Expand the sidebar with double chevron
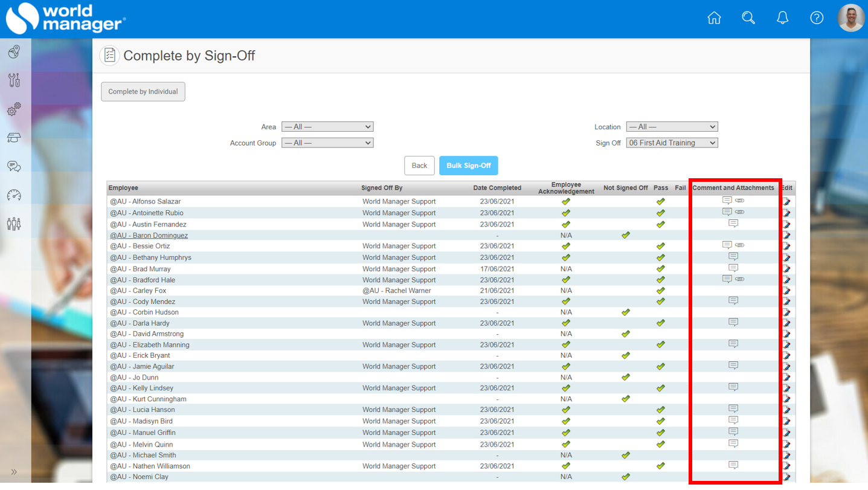Image resolution: width=868 pixels, height=490 pixels. pos(14,472)
